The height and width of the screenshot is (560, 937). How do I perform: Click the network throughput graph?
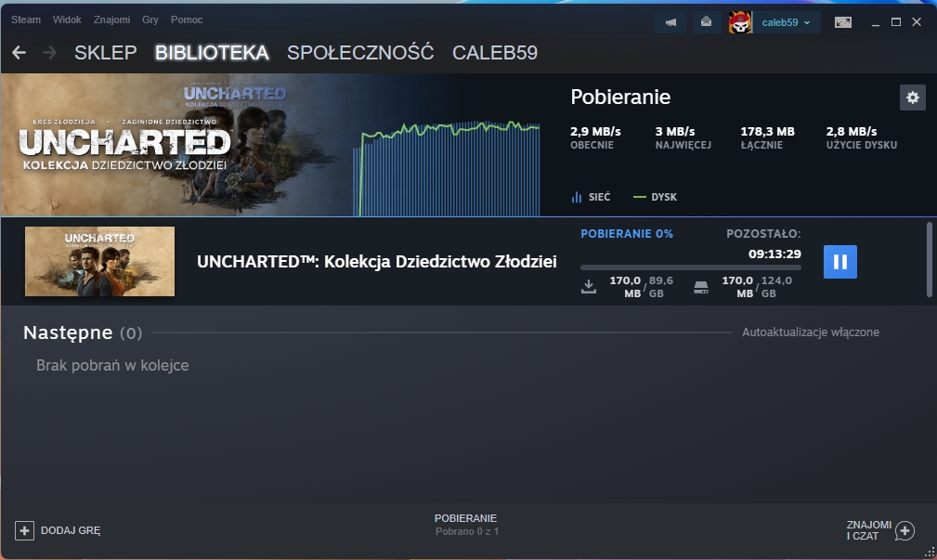click(x=447, y=168)
